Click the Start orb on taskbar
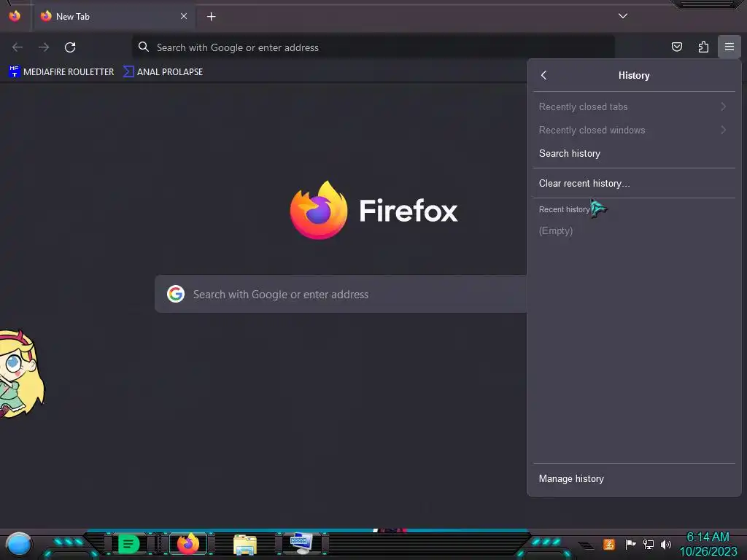This screenshot has width=747, height=560. pos(18,544)
